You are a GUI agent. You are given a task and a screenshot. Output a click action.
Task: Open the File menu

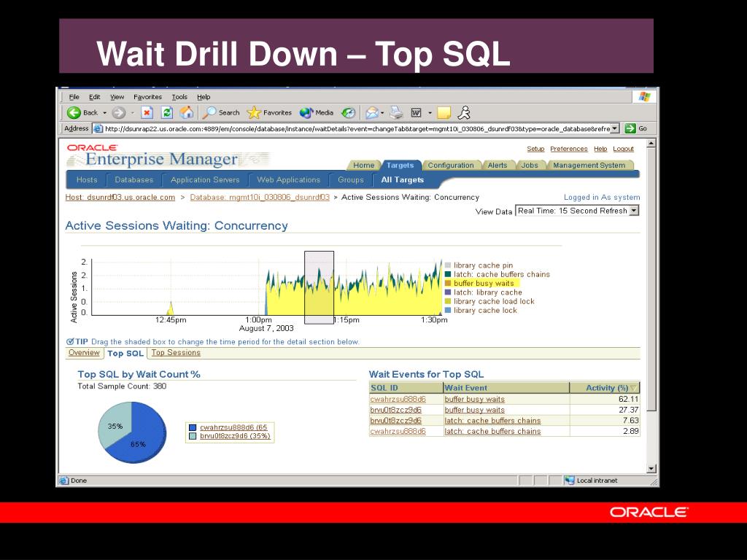tap(74, 97)
